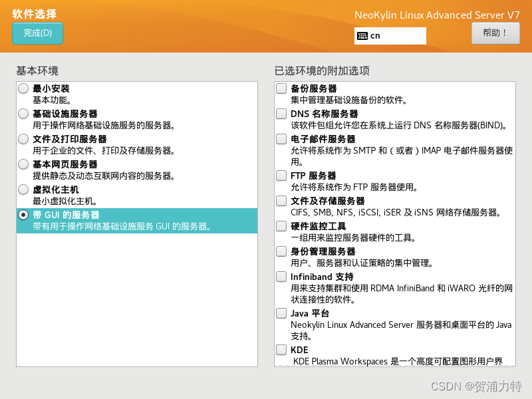The width and height of the screenshot is (532, 399).
Task: Open help with the 帮助！ button
Action: (495, 33)
